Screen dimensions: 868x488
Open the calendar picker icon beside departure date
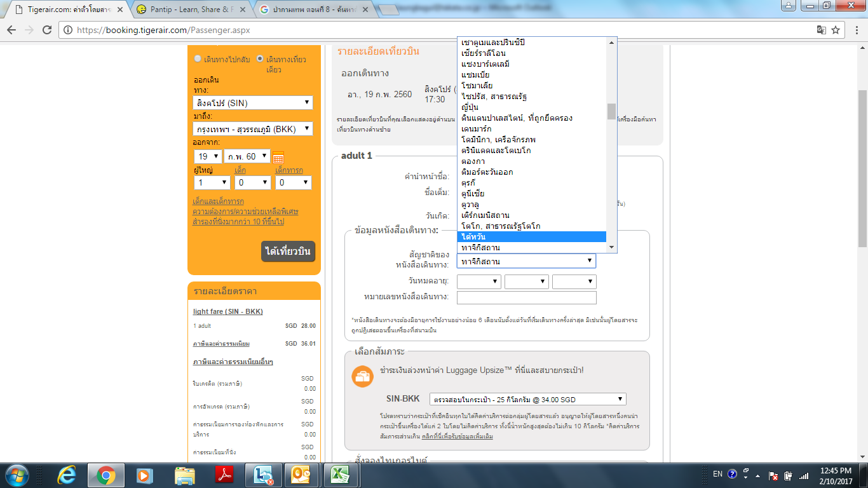[278, 158]
